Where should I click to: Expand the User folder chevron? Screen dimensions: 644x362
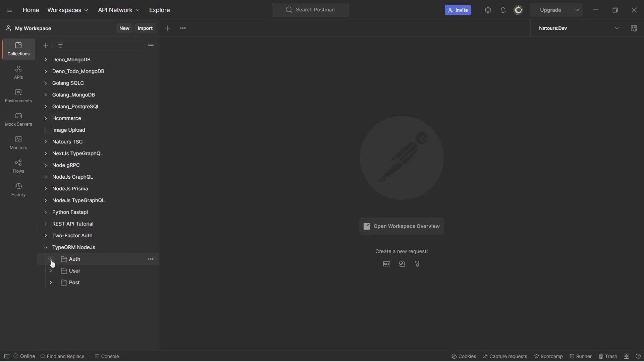tap(51, 271)
